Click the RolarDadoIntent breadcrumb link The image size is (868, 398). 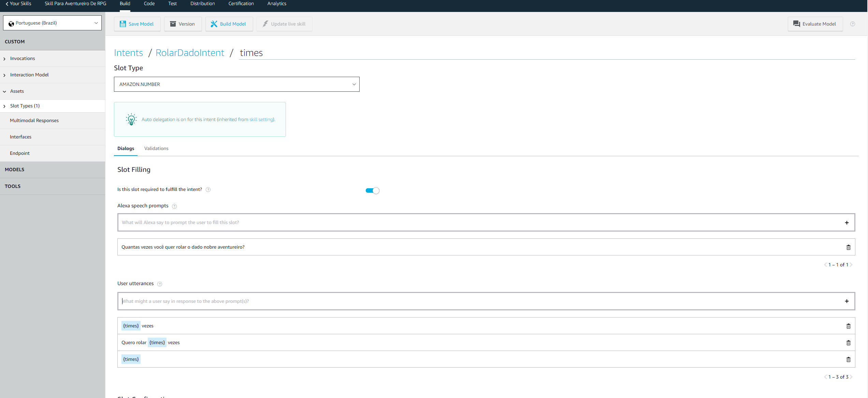pos(190,53)
